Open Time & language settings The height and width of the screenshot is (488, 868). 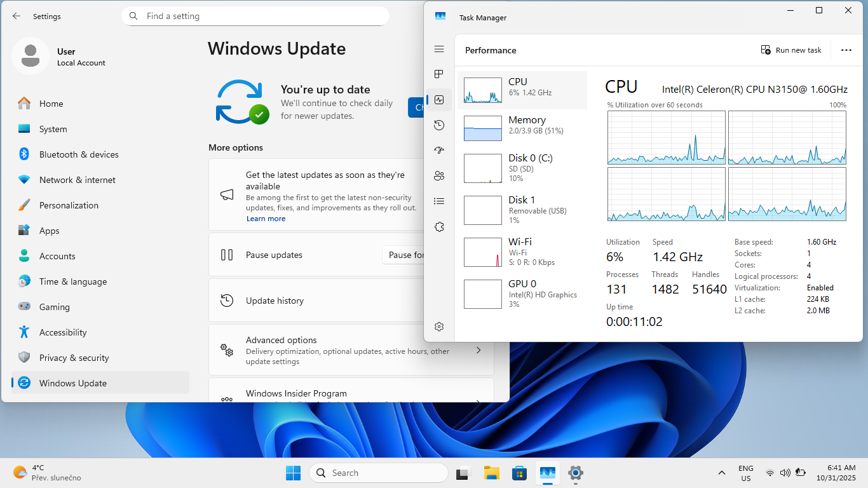[100, 281]
